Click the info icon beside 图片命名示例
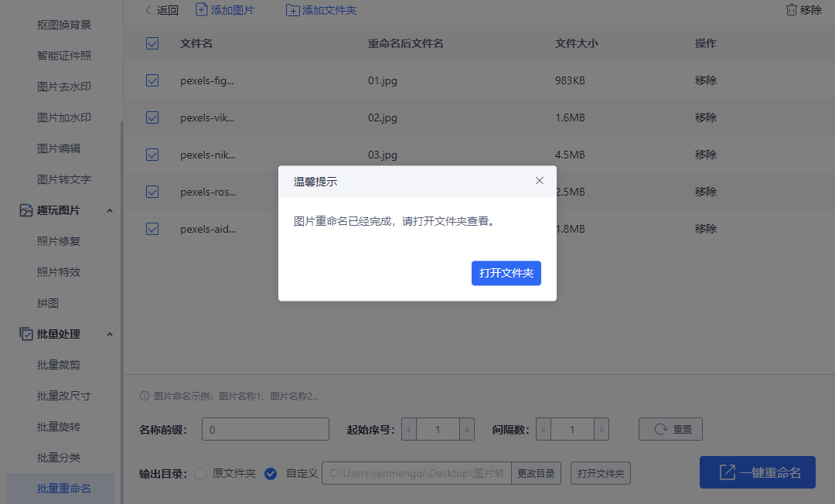835x504 pixels. point(145,396)
